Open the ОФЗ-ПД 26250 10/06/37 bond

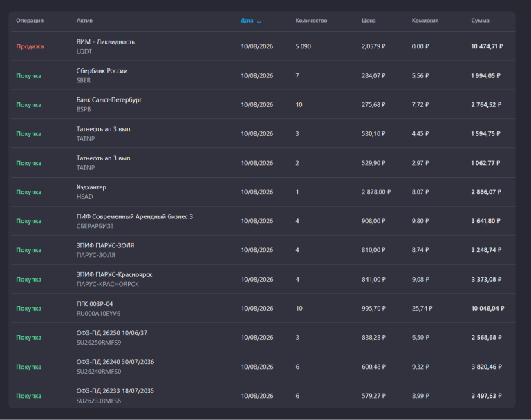tap(112, 333)
